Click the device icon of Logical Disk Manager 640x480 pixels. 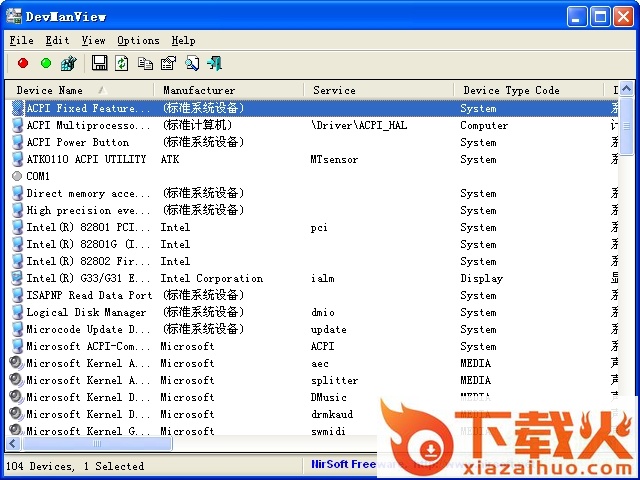click(x=17, y=312)
